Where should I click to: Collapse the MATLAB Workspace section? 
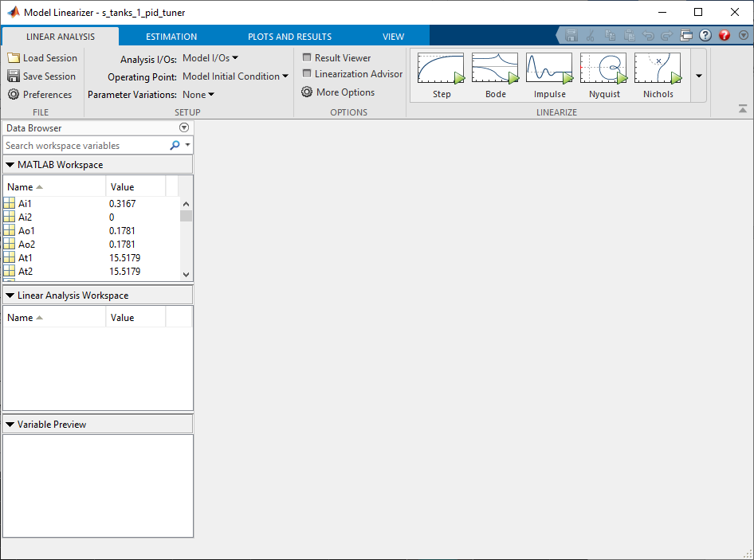tap(10, 165)
